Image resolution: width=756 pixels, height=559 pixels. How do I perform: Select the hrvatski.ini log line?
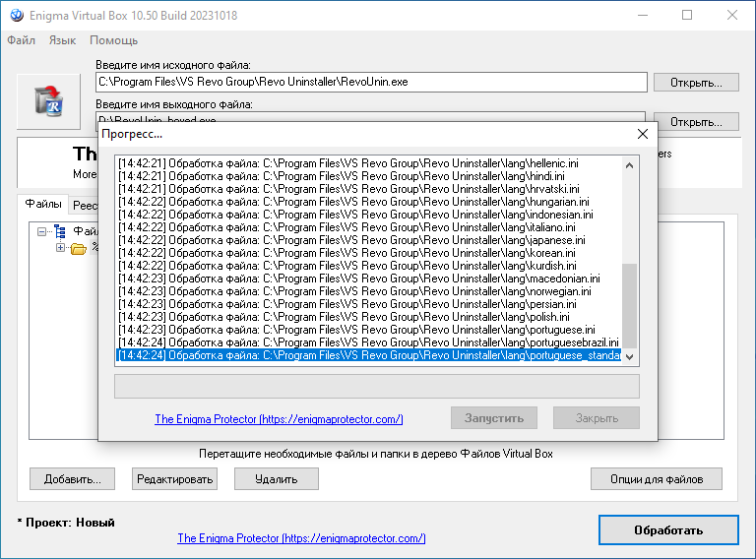(369, 189)
